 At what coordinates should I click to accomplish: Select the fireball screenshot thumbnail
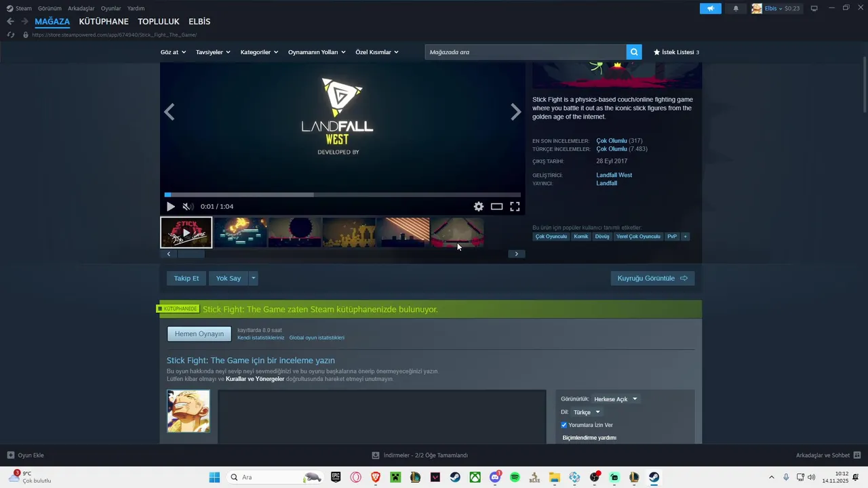coord(241,232)
